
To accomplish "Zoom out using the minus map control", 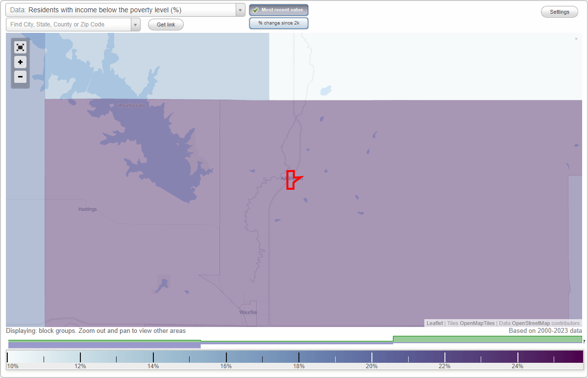I will pos(20,77).
